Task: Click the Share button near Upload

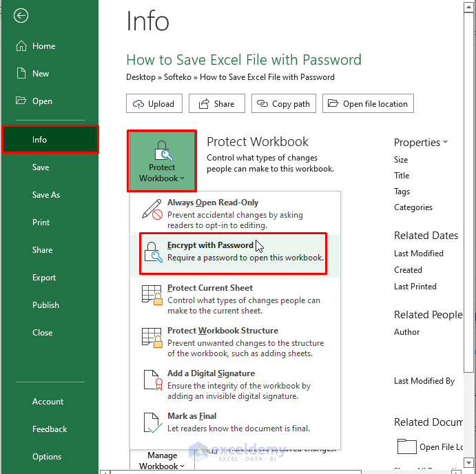Action: click(217, 103)
